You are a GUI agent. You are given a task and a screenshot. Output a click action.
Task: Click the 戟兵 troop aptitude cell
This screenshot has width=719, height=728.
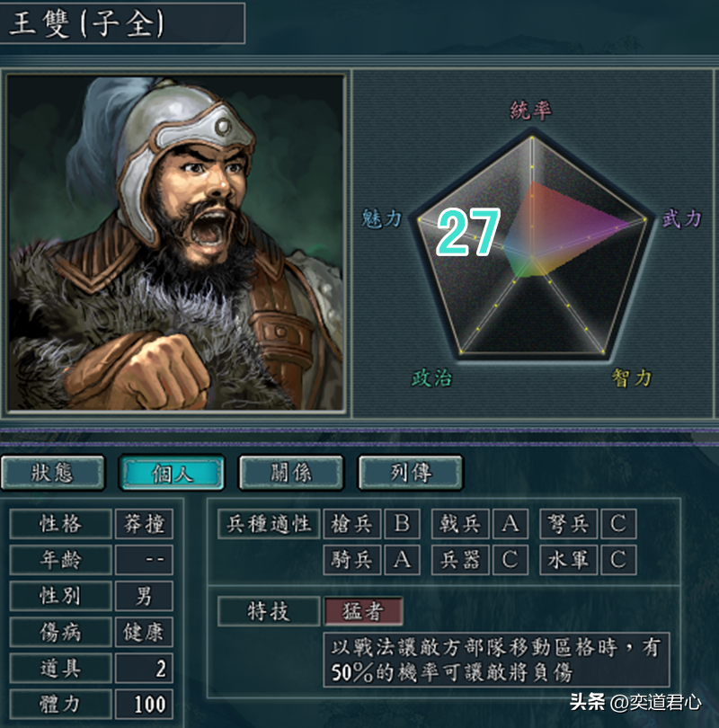(460, 524)
